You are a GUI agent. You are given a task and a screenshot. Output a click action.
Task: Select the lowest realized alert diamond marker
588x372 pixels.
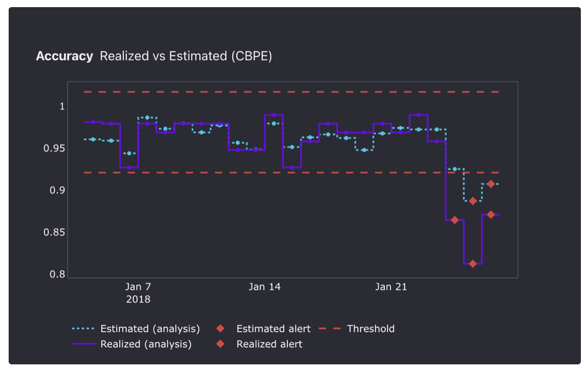pos(473,263)
